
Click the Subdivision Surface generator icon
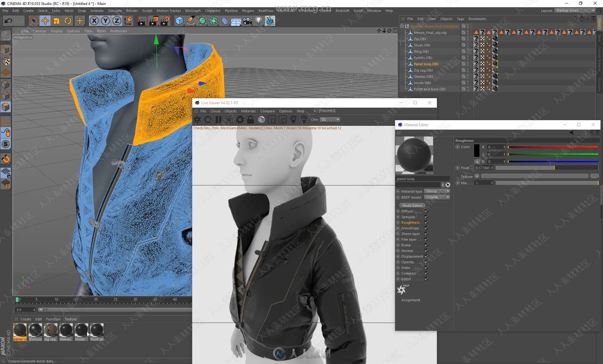click(x=202, y=21)
